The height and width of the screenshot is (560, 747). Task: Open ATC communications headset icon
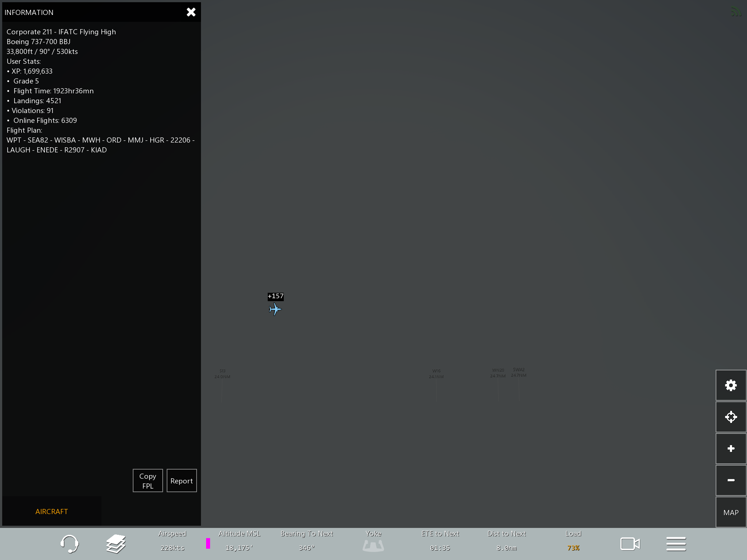(69, 544)
